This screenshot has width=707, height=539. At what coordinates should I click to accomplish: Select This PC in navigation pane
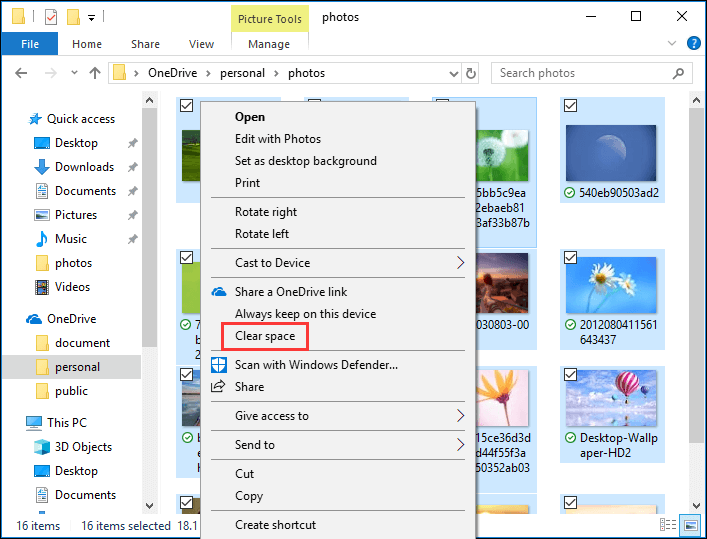67,423
